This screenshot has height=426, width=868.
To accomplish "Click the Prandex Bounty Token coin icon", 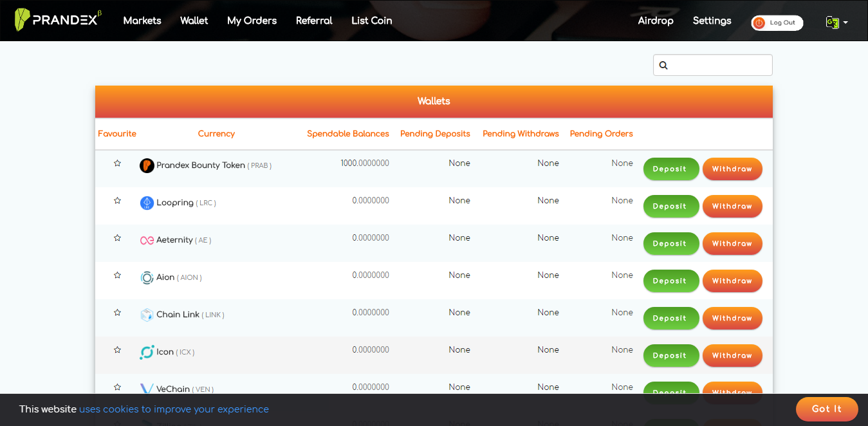I will point(147,165).
